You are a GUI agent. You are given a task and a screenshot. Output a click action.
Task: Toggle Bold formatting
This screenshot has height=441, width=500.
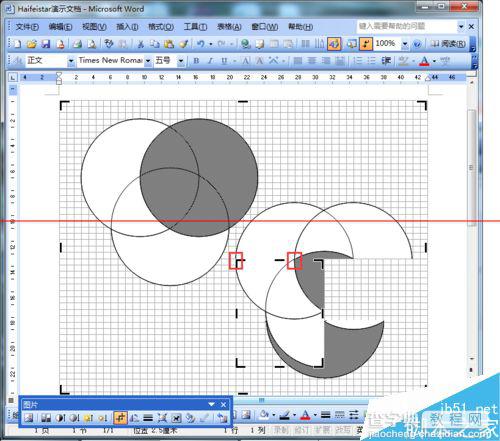[x=196, y=61]
